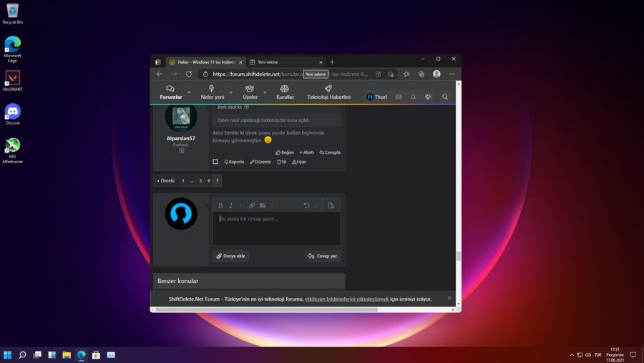Open forum notifications bell

[x=413, y=97]
